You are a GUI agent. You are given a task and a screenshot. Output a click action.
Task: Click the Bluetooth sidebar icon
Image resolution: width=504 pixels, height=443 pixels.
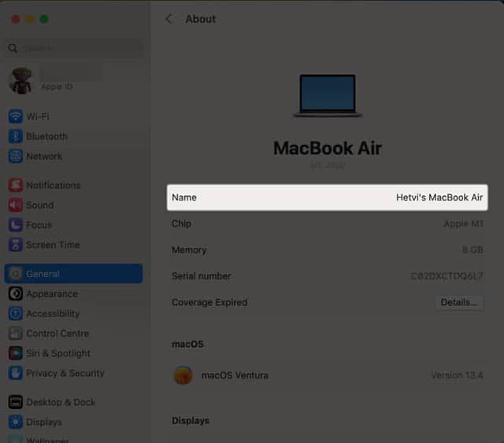16,136
